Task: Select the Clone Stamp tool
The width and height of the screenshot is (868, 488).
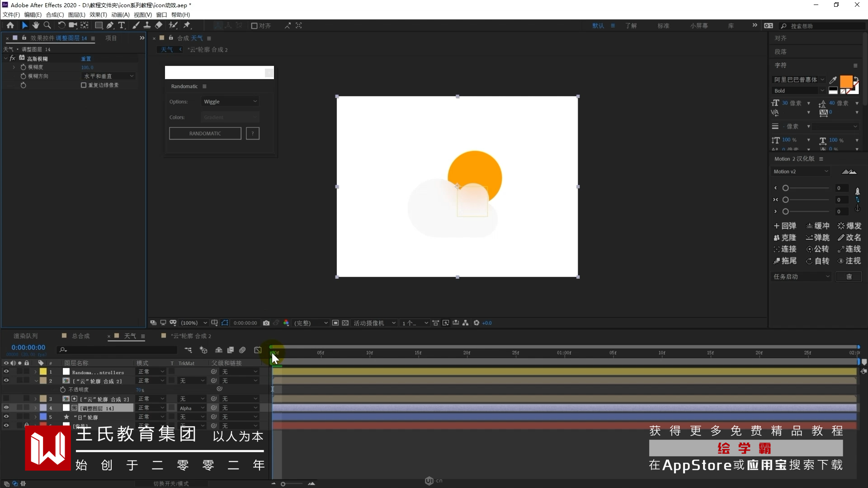Action: coord(147,25)
